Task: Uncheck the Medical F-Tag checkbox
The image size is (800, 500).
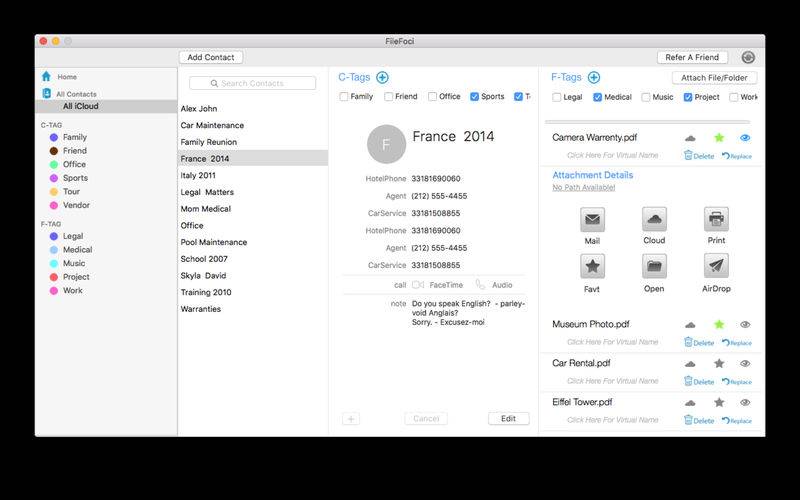Action: point(597,97)
